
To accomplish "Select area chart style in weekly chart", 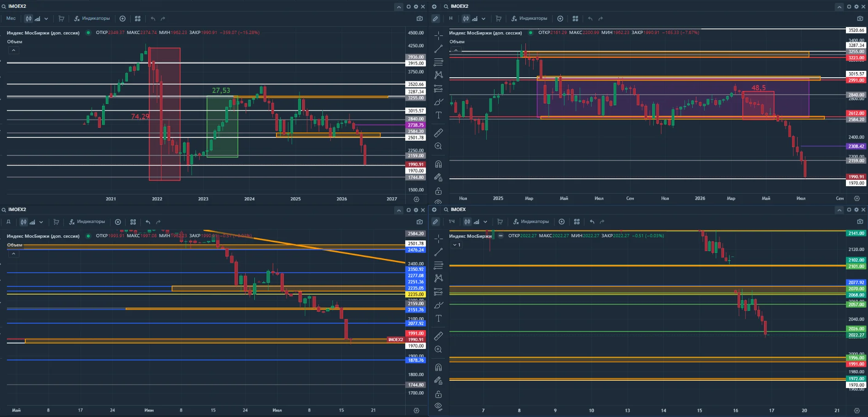I will tap(475, 18).
